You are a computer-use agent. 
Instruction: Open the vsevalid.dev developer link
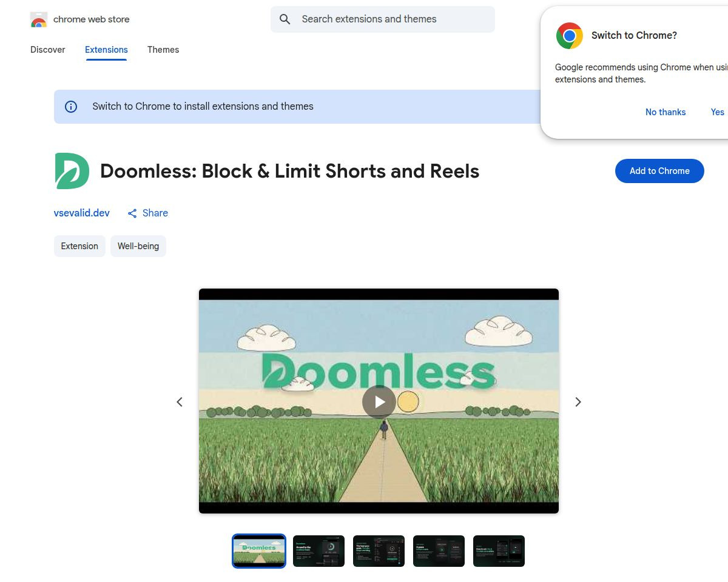tap(82, 213)
